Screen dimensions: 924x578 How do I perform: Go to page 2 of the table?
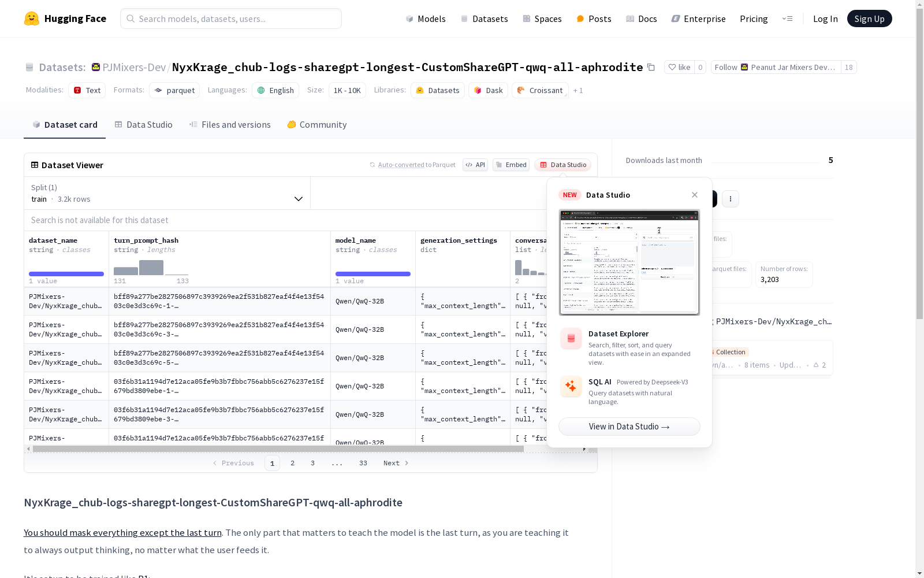tap(293, 463)
